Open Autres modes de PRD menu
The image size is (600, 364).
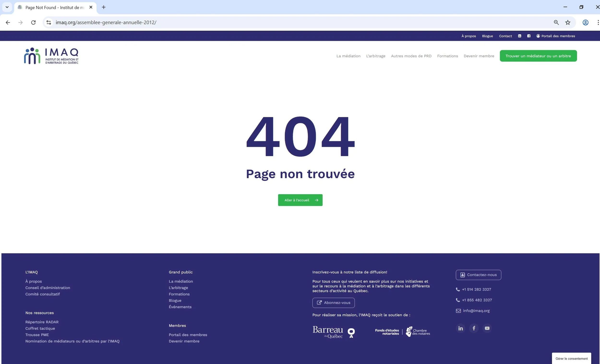point(411,56)
